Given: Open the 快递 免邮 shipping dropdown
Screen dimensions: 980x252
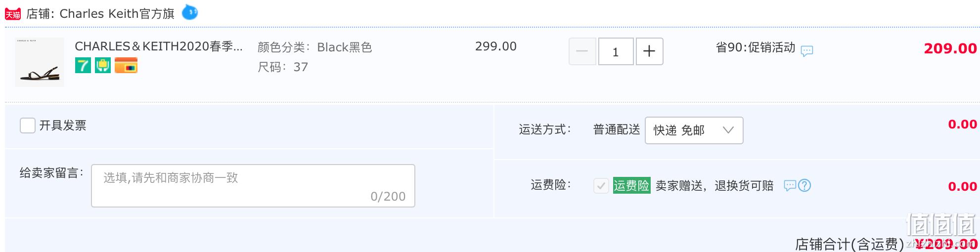Looking at the screenshot, I should [x=694, y=130].
